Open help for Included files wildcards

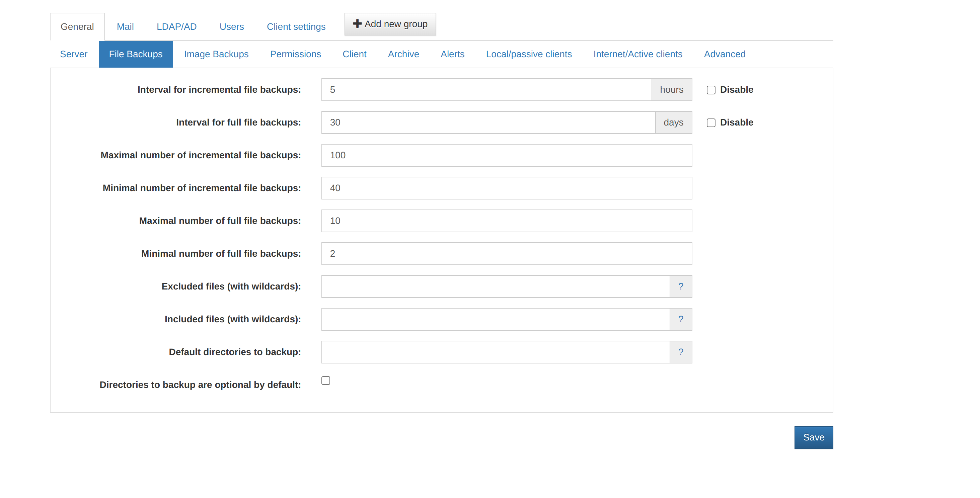(x=681, y=319)
